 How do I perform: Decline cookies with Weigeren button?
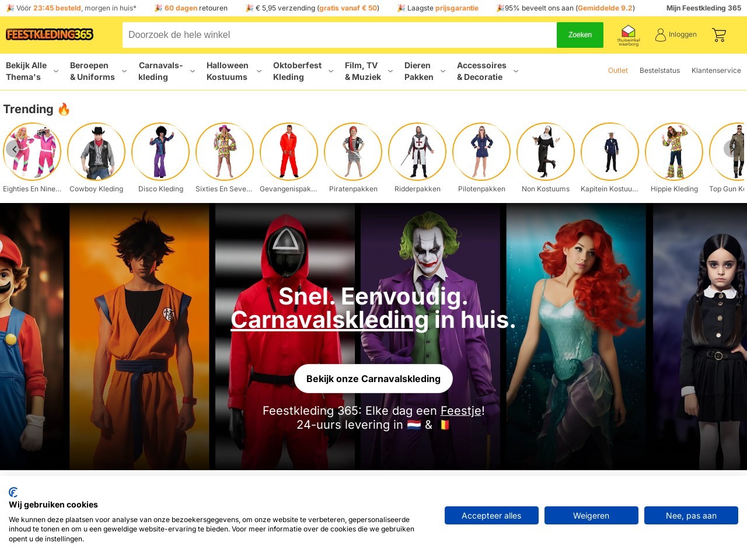[591, 516]
